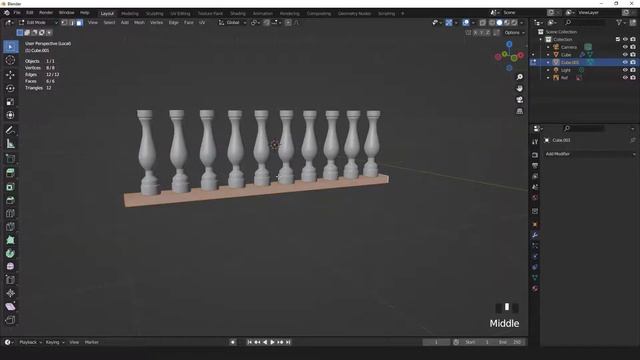Open Playback dropdown in timeline

(31, 342)
